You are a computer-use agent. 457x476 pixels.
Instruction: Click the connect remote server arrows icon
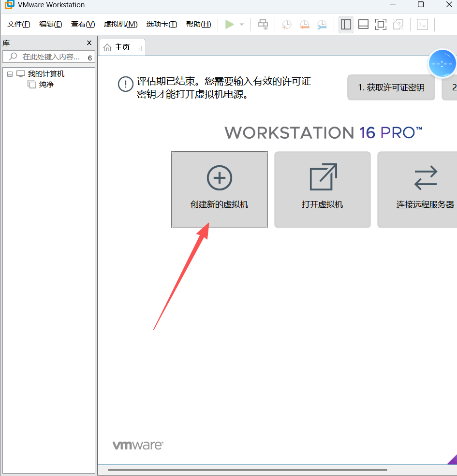tap(426, 177)
